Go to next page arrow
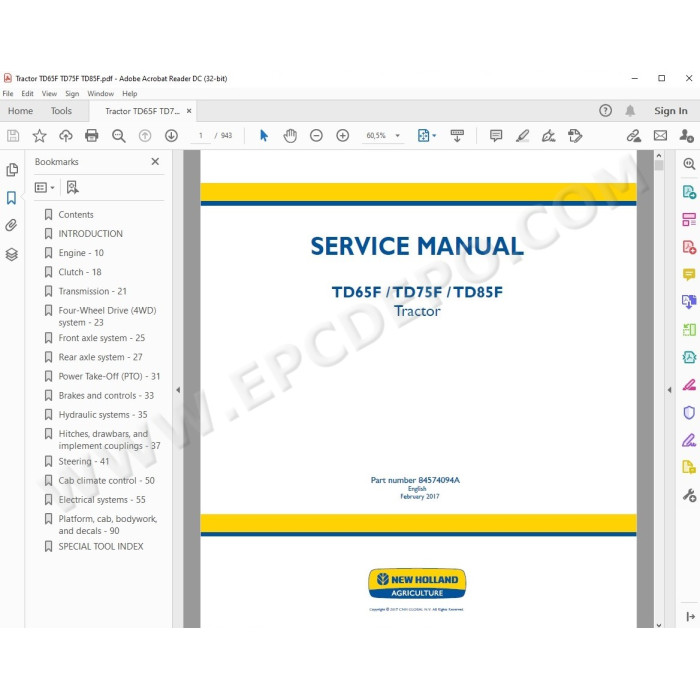The height and width of the screenshot is (700, 700). (x=171, y=136)
